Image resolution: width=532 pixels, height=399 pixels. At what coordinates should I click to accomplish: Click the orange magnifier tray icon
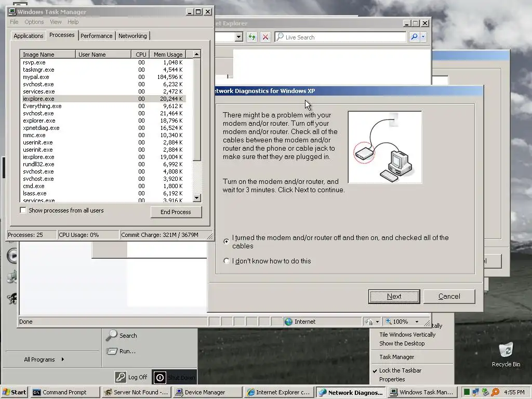495,392
